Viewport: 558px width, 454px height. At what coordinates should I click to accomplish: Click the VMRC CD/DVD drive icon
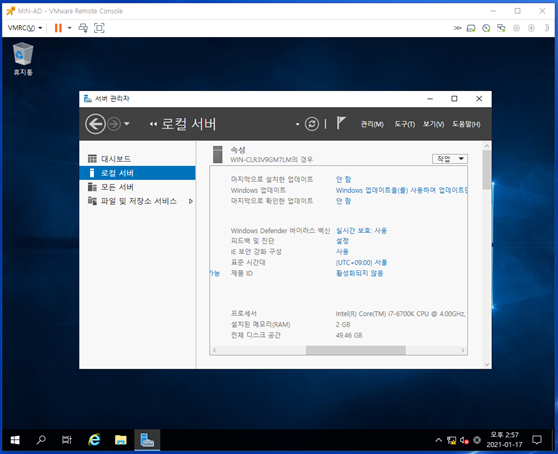tap(486, 28)
